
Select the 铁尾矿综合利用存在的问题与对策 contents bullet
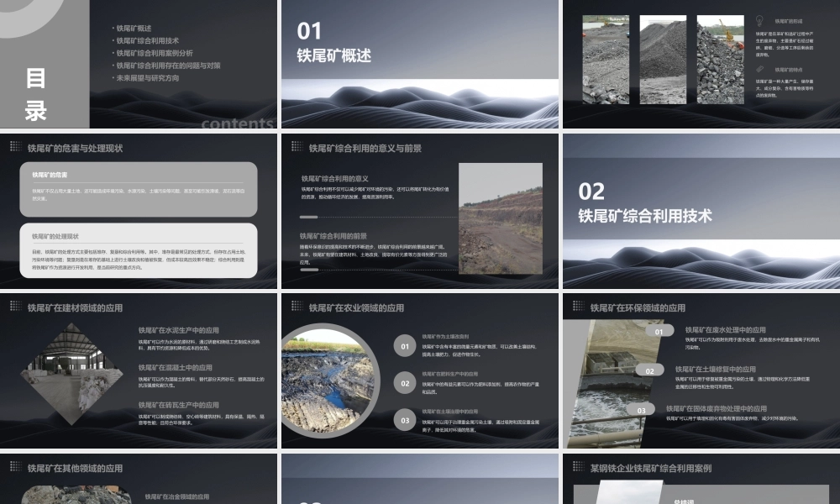tap(166, 66)
